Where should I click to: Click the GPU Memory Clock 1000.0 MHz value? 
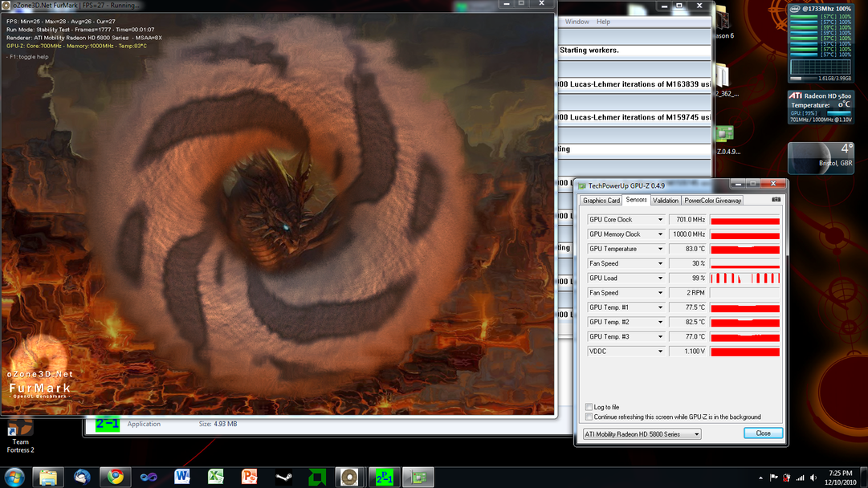(x=688, y=234)
